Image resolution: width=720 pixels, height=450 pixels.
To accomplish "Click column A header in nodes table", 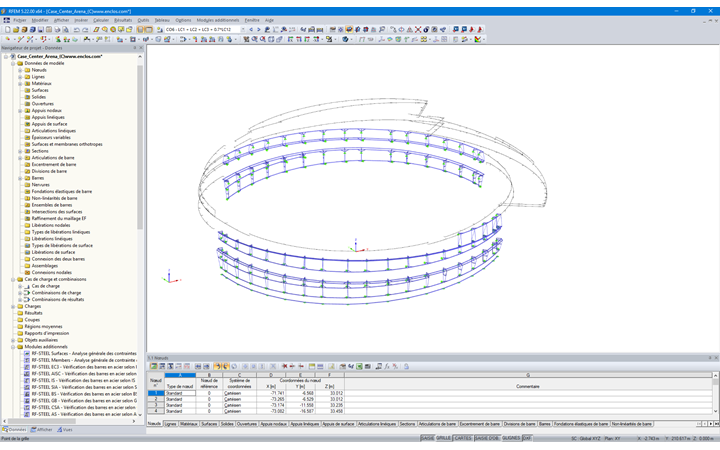I will pos(180,376).
